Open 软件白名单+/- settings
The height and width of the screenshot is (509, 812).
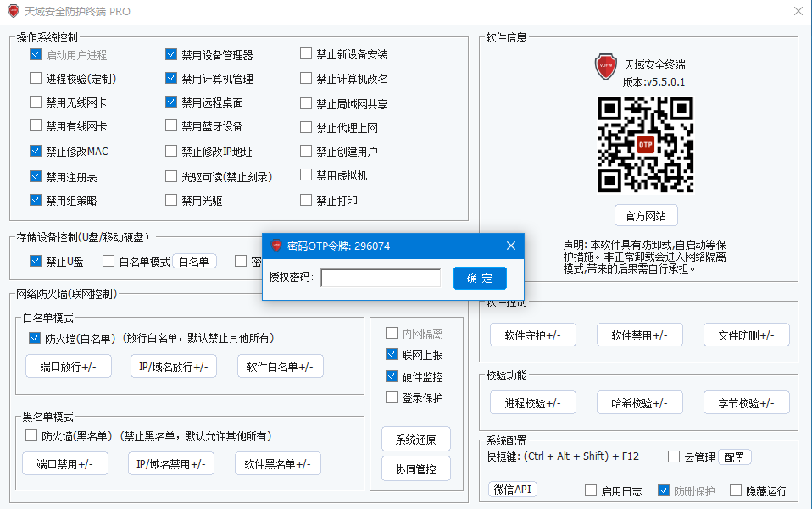281,367
